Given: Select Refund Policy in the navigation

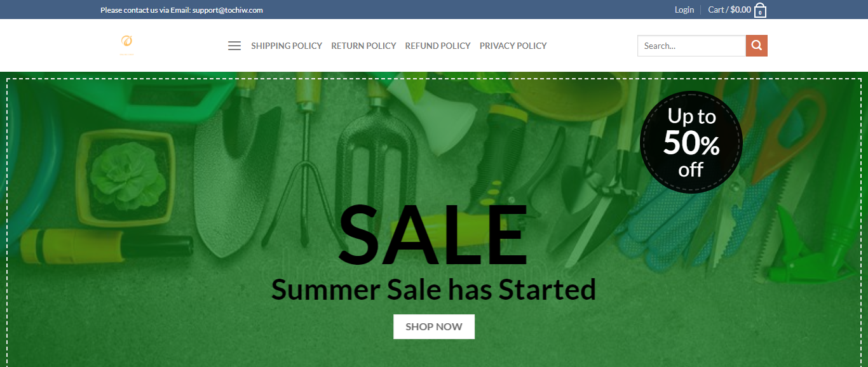Looking at the screenshot, I should pyautogui.click(x=438, y=46).
